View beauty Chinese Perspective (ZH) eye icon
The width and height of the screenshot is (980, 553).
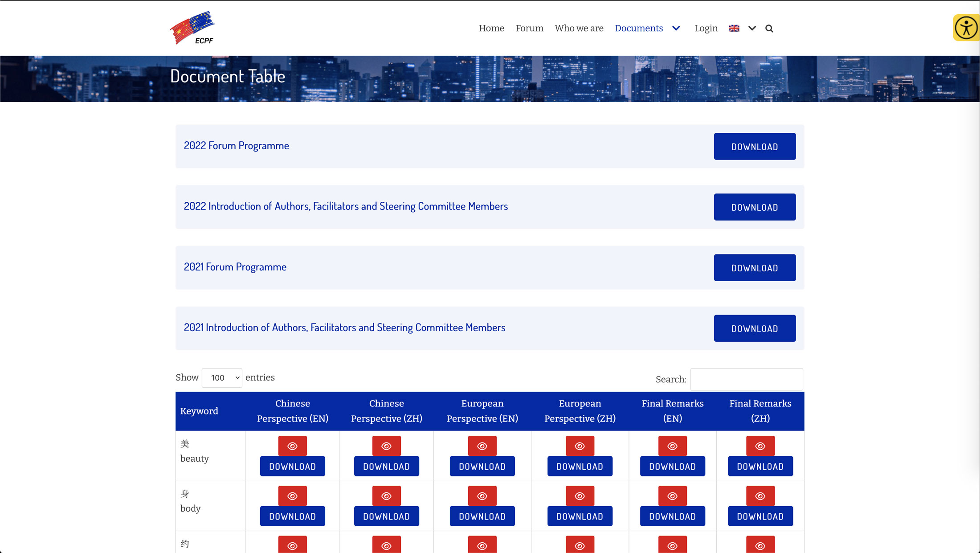point(387,446)
